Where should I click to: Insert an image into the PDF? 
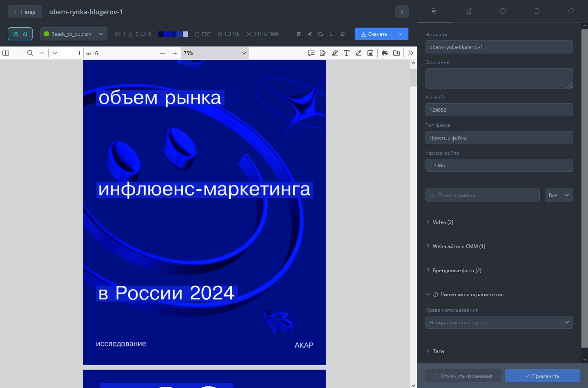click(x=370, y=53)
